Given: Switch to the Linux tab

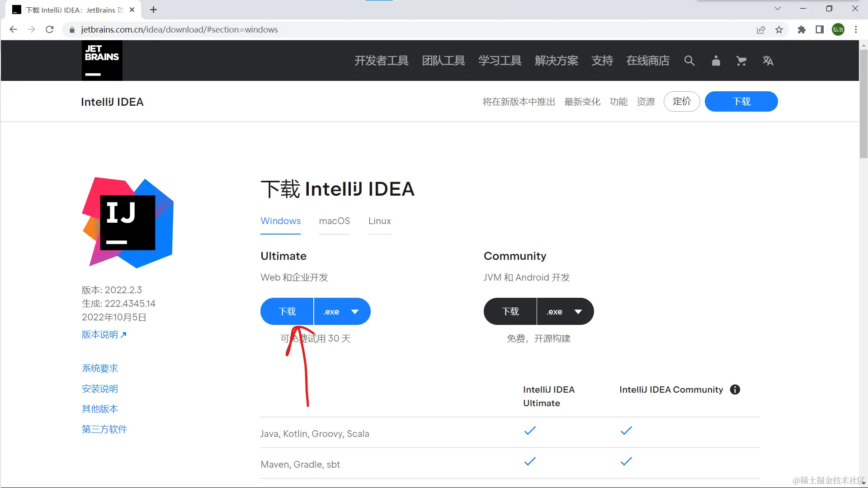Looking at the screenshot, I should [379, 221].
